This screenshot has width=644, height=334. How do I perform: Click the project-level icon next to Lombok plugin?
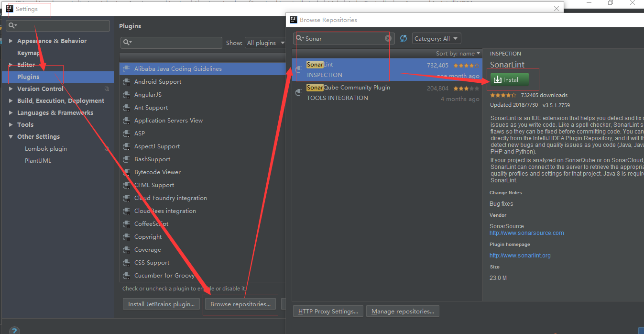(107, 148)
